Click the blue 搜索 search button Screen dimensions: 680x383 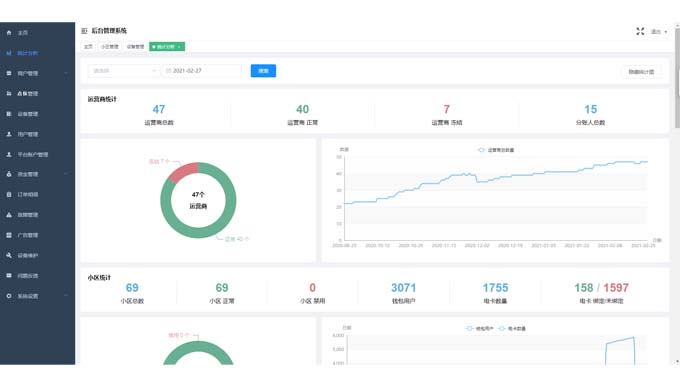263,71
